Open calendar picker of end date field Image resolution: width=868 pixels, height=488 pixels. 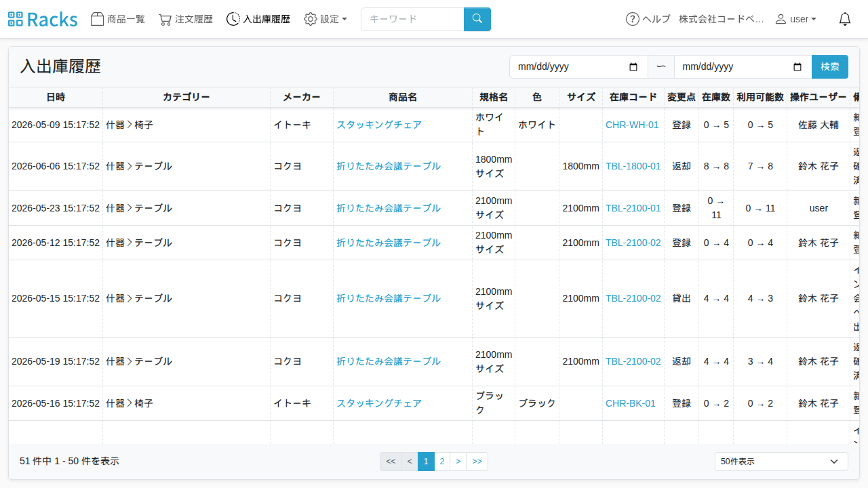point(797,66)
